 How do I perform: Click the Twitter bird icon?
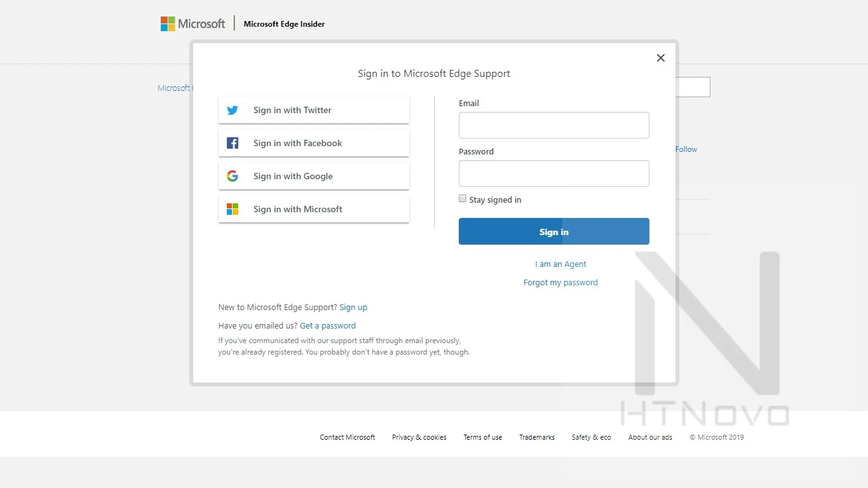point(233,110)
